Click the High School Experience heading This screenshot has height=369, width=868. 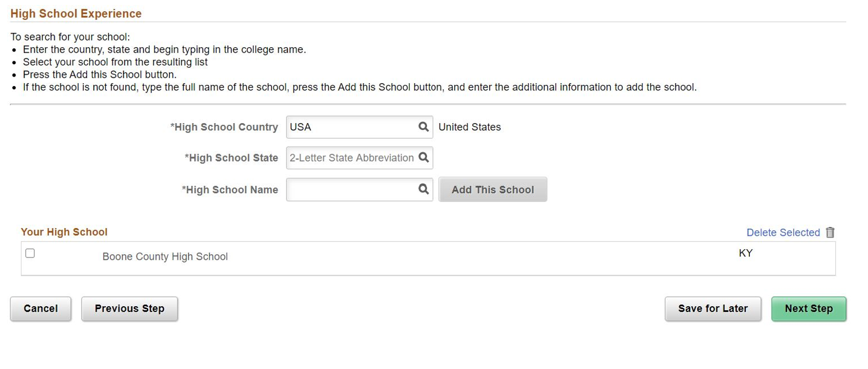(76, 13)
